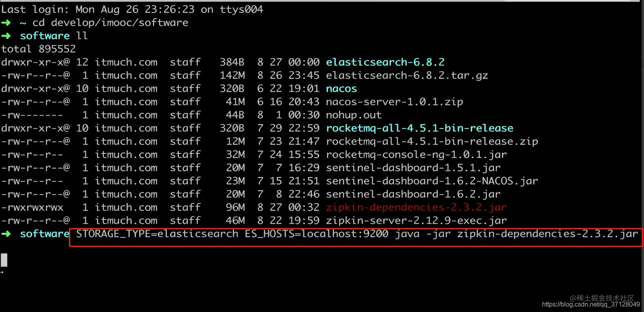Viewport: 644px width, 312px height.
Task: Click the prompt arrow before the STORAGE_TYPE command
Action: click(x=6, y=234)
